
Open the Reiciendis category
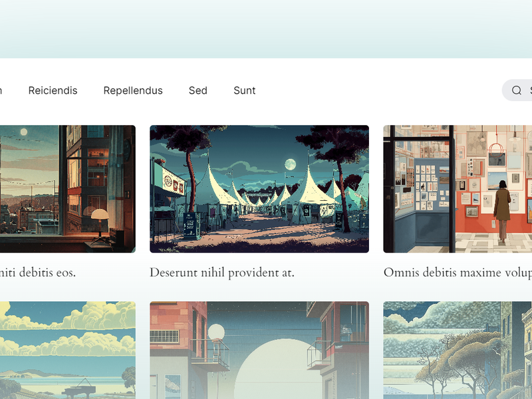(53, 90)
